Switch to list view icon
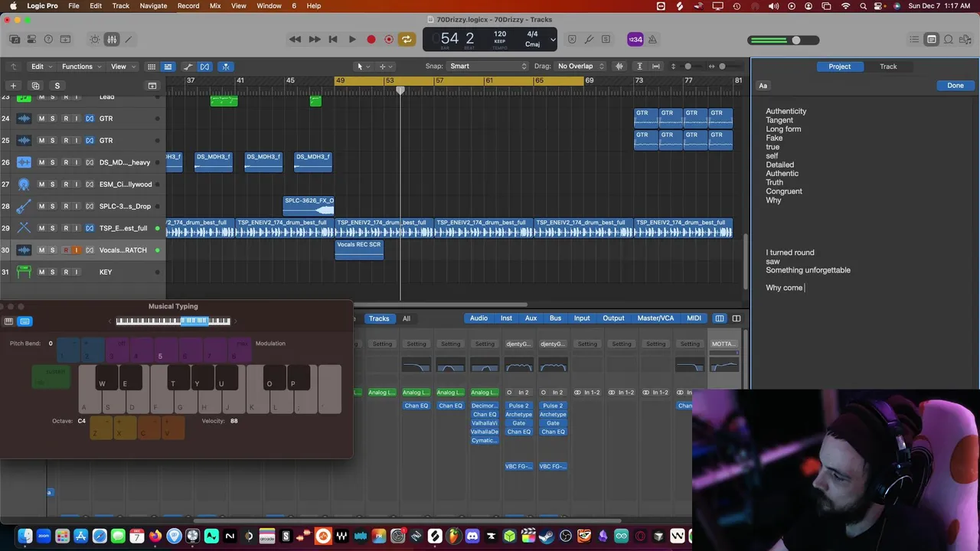The width and height of the screenshot is (980, 551). tap(168, 67)
